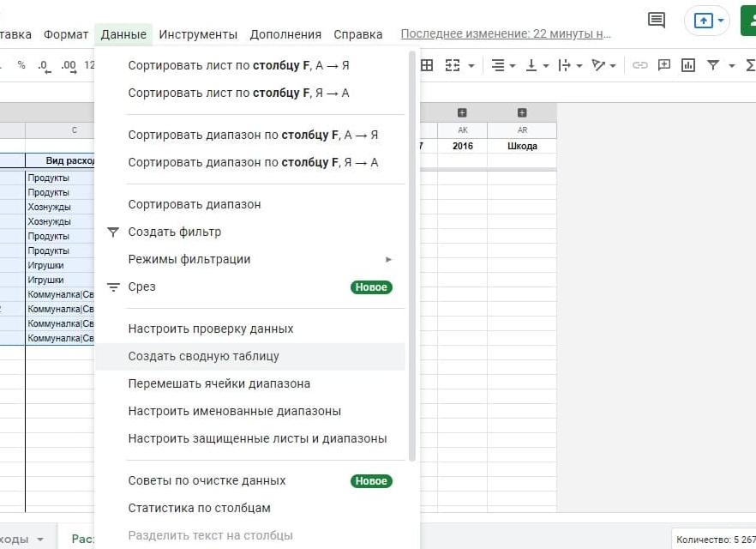Open the horizontal alignment dropdown arrow

(x=511, y=65)
